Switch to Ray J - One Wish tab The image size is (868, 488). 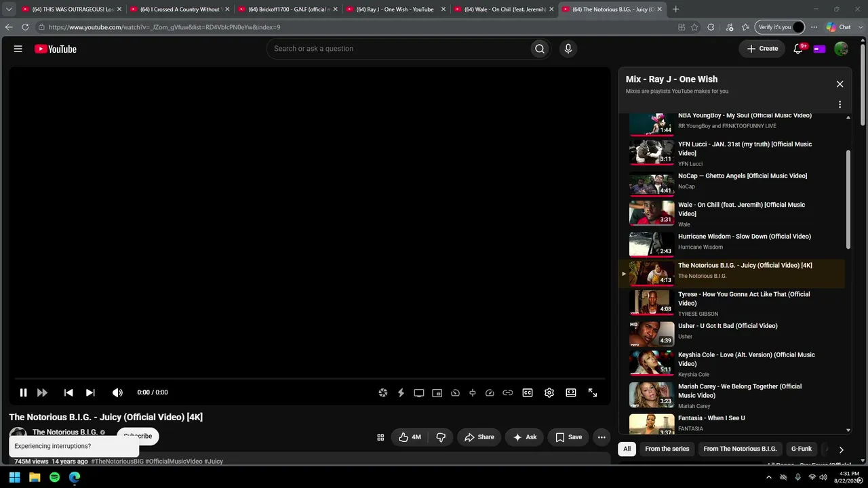[x=396, y=9]
